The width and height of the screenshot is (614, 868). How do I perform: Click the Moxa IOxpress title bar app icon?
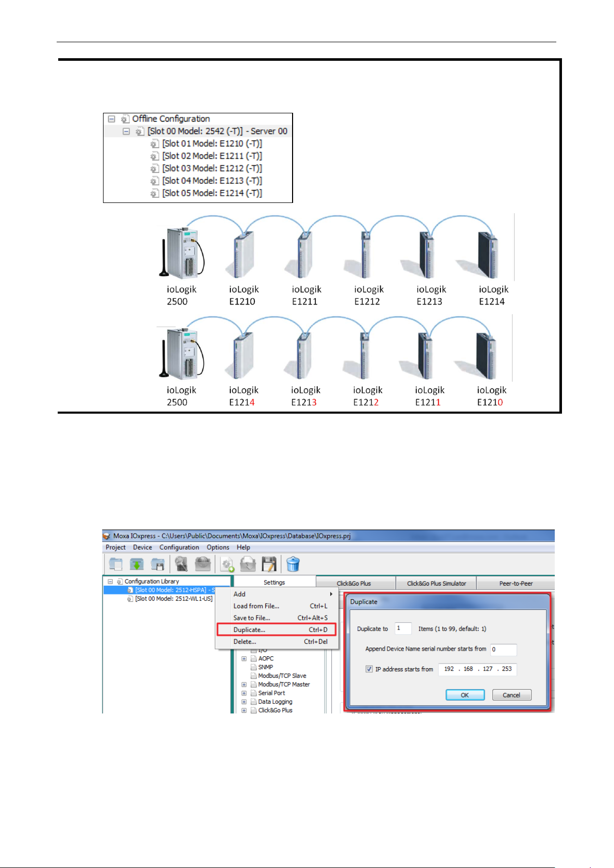click(107, 536)
